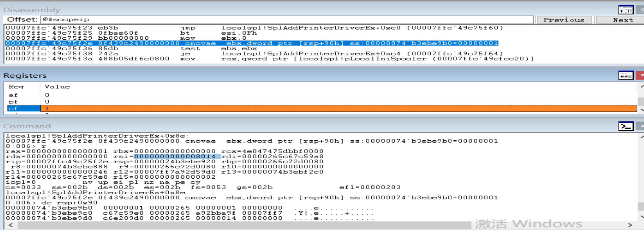
Task: Click the highlighted rsi value in Command output
Action: (x=175, y=156)
